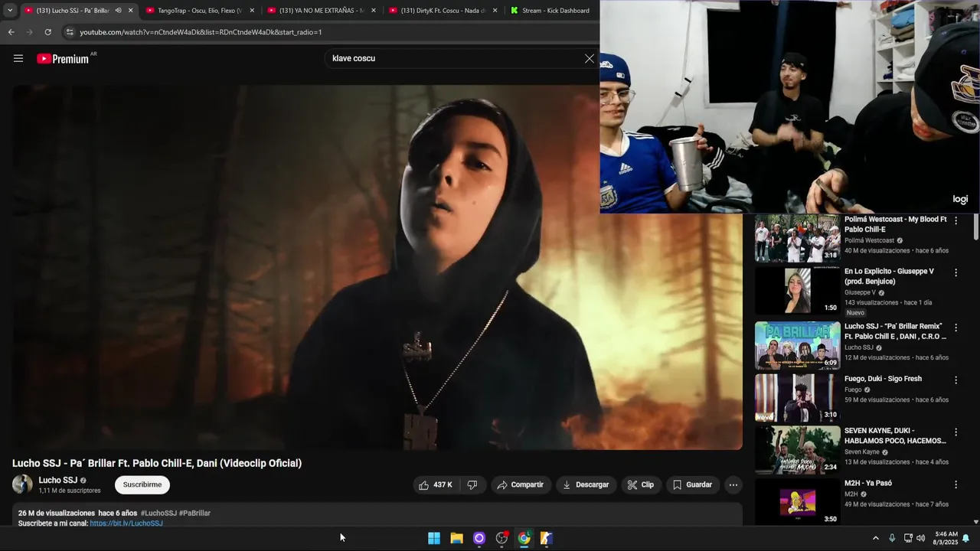
Task: Open the M2H - Ya Pasó thumbnail
Action: tap(797, 501)
